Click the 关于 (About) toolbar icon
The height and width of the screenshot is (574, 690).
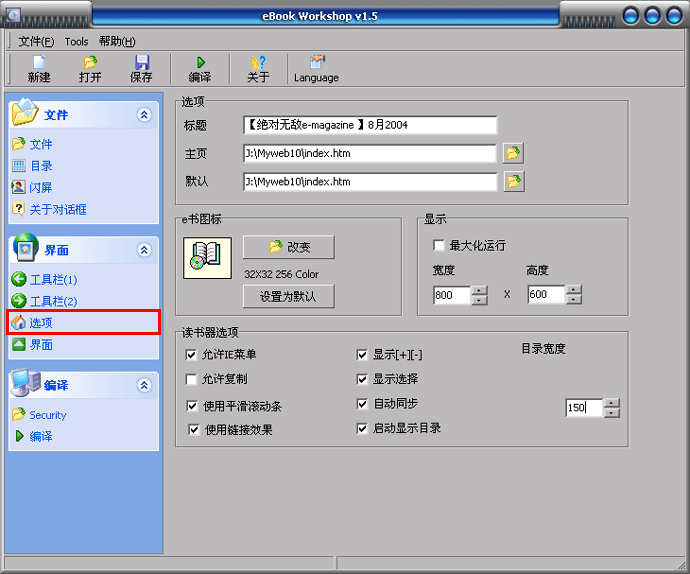[258, 63]
